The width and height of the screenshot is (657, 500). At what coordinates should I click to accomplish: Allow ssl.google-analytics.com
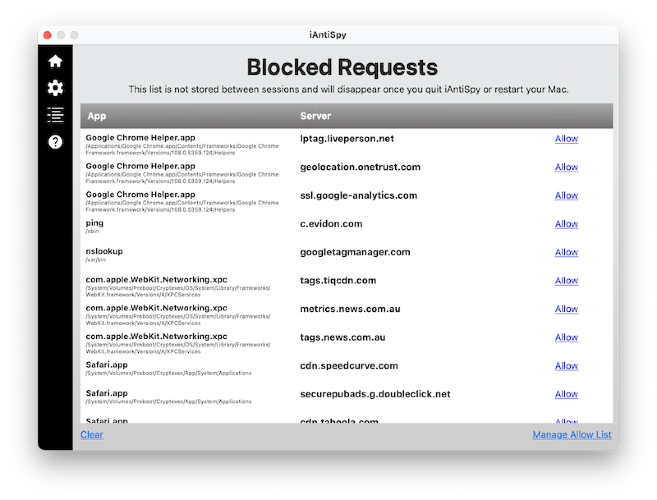[x=566, y=196]
